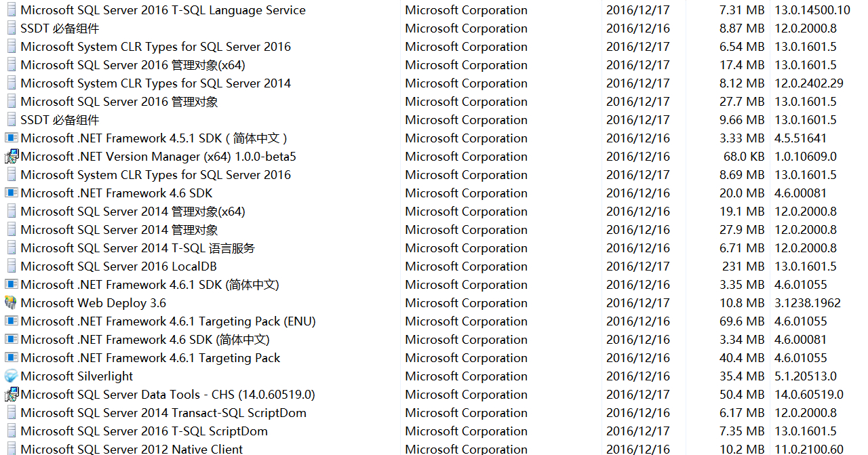Image resolution: width=868 pixels, height=455 pixels.
Task: Click the 17.4 MB size value
Action: (x=742, y=65)
